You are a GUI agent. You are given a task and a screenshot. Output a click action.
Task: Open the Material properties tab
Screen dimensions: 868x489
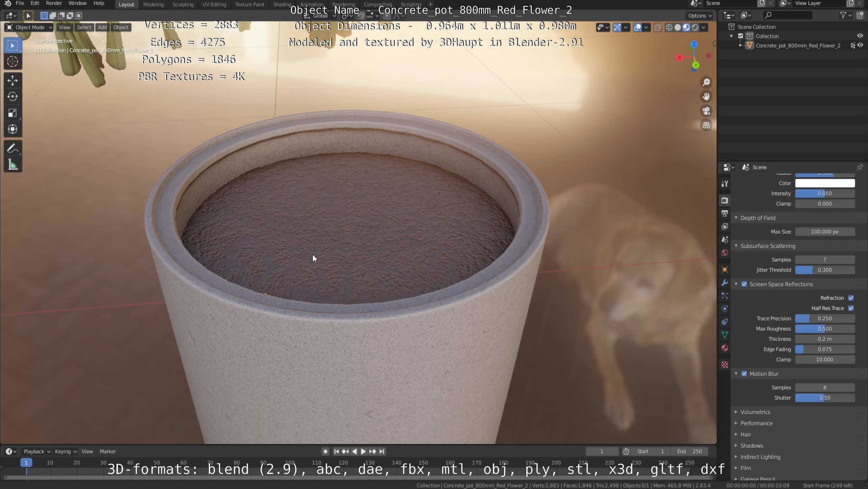click(725, 348)
